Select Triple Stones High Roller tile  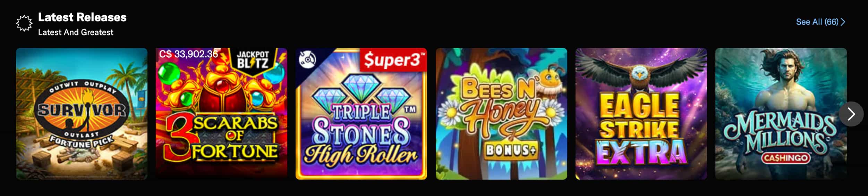click(x=361, y=114)
